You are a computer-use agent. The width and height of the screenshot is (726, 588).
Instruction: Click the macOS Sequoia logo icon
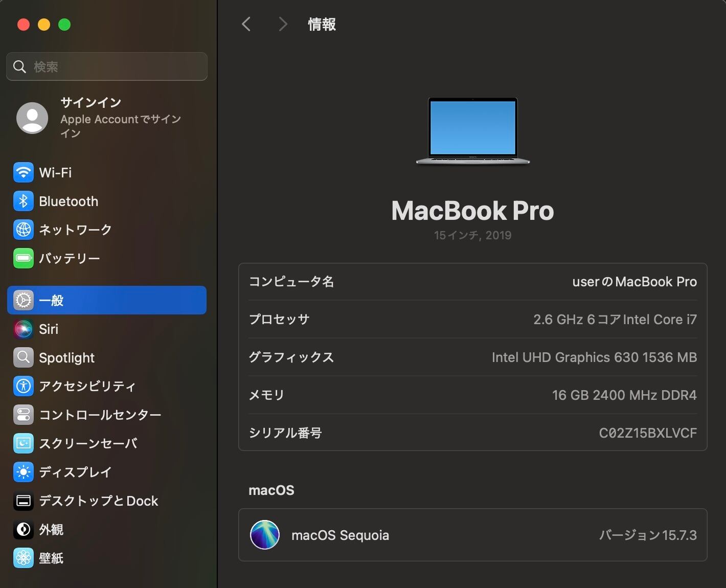pos(265,535)
